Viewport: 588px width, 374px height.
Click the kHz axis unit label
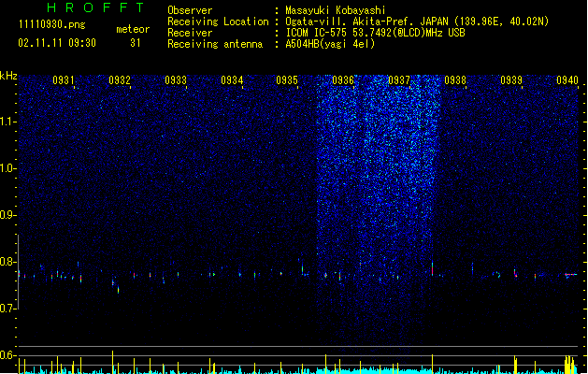pyautogui.click(x=8, y=76)
